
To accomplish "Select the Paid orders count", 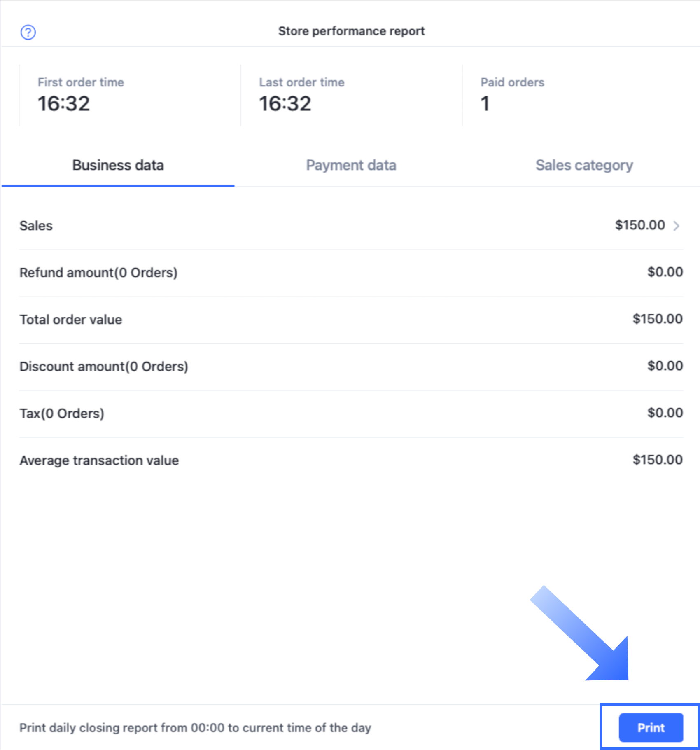I will click(x=485, y=105).
